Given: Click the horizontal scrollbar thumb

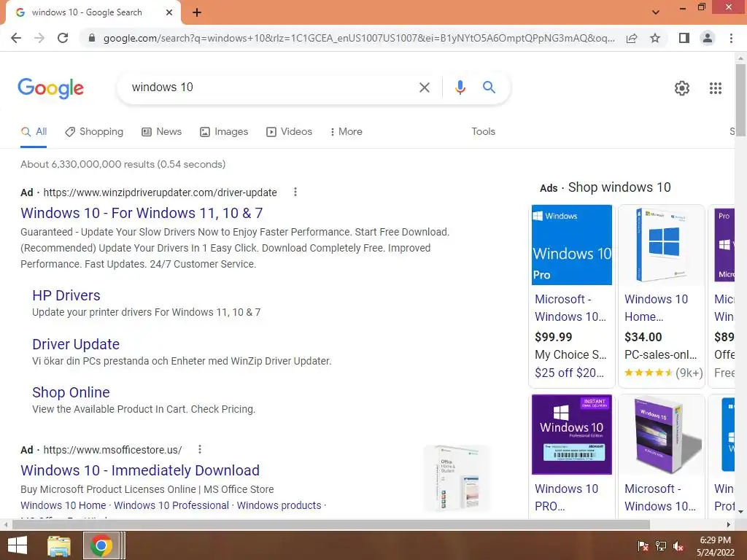Looking at the screenshot, I should 331,525.
